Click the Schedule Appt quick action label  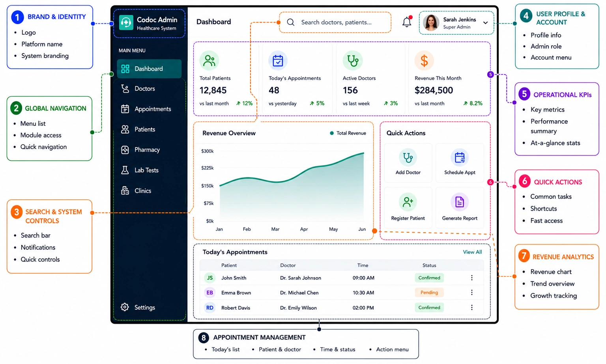[x=460, y=172]
